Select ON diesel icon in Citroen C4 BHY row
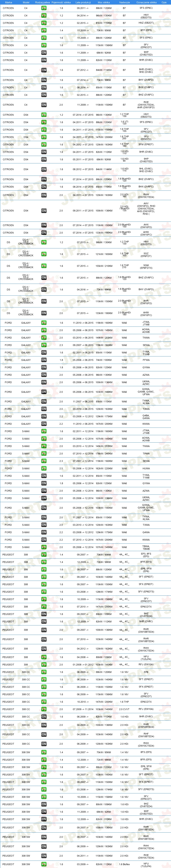This screenshot has height=868, width=171. coord(44,80)
